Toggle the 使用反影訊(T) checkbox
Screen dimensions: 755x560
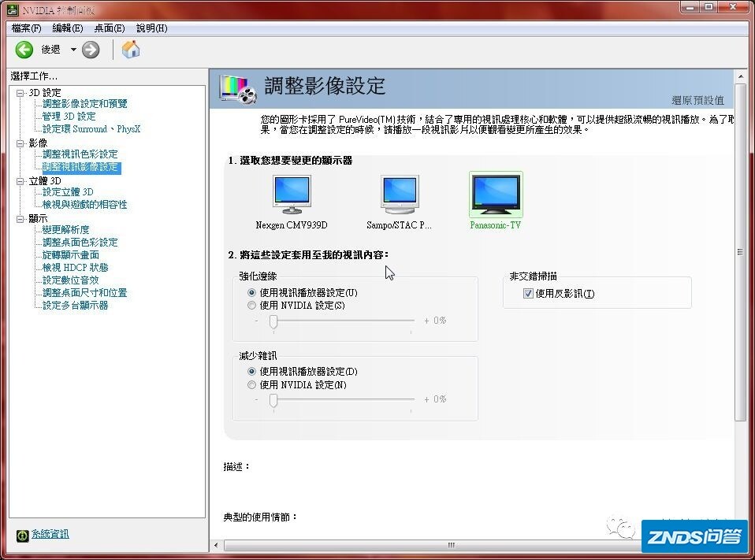pos(528,294)
